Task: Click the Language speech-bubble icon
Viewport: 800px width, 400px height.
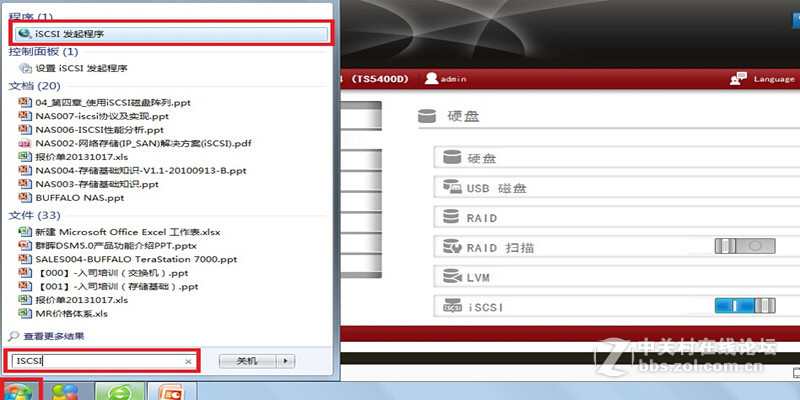Action: pyautogui.click(x=738, y=79)
